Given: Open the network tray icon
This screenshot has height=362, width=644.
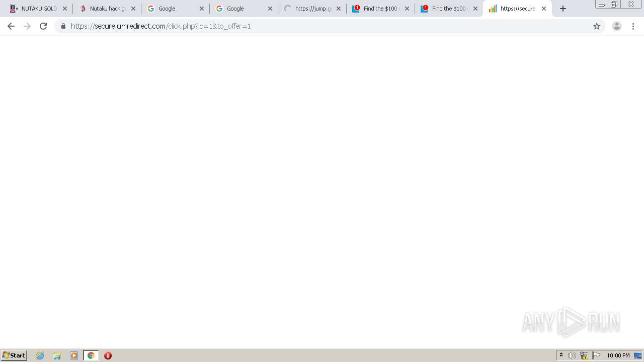Looking at the screenshot, I should pos(584,355).
